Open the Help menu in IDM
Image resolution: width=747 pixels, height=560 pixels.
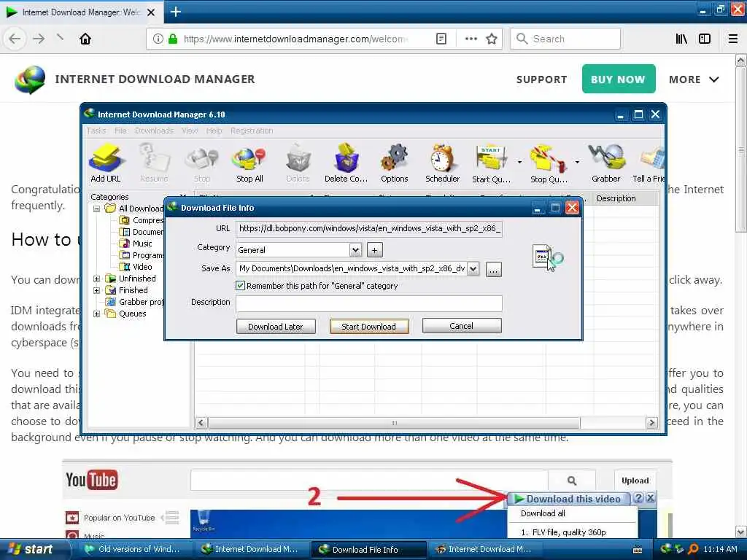click(214, 131)
